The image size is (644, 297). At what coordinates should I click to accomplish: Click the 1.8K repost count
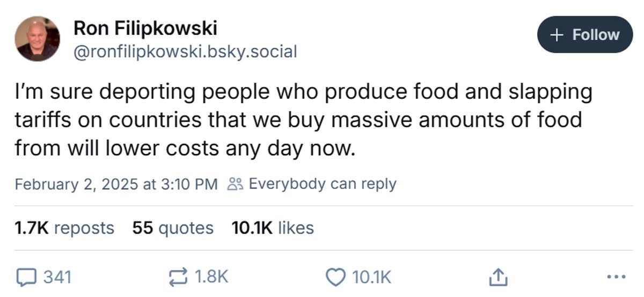pos(211,277)
